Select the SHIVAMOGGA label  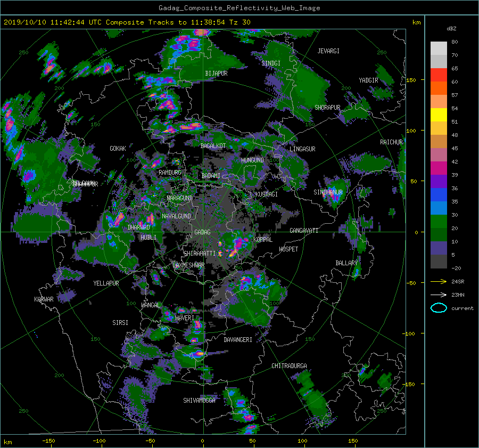(199, 400)
